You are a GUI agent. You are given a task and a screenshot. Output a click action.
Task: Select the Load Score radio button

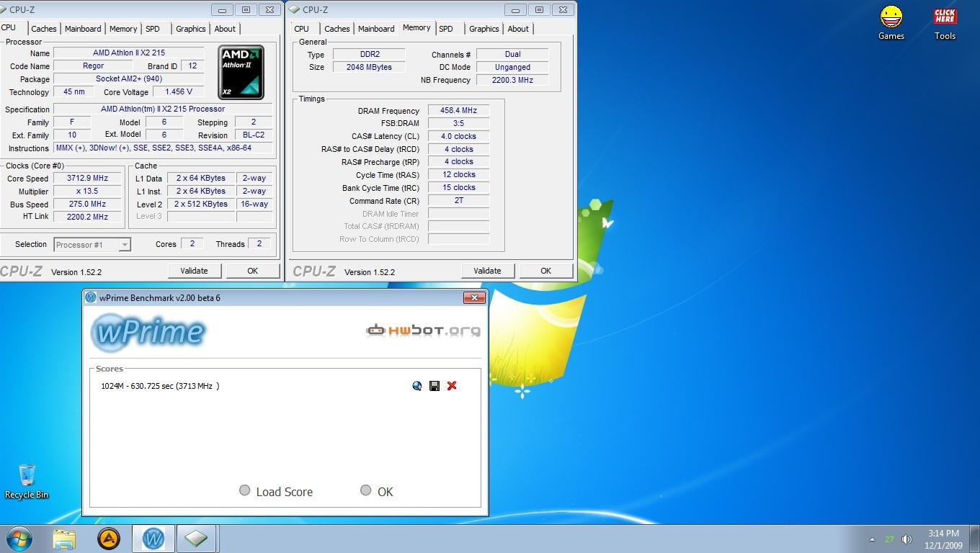(x=245, y=490)
